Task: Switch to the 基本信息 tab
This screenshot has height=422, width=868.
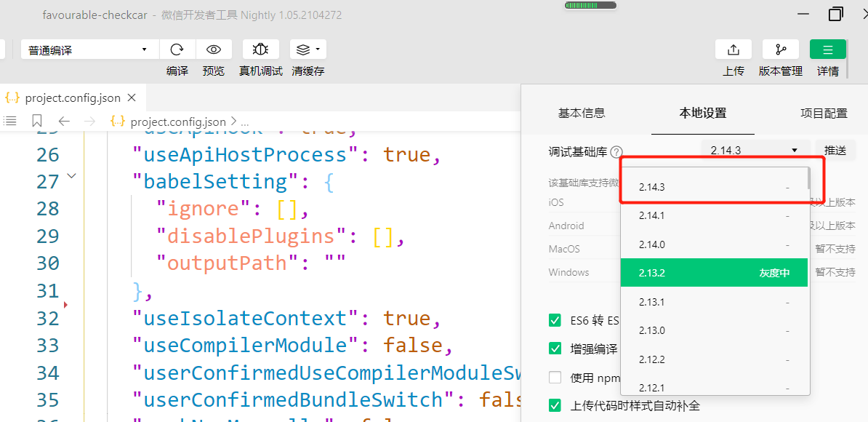Action: coord(582,113)
